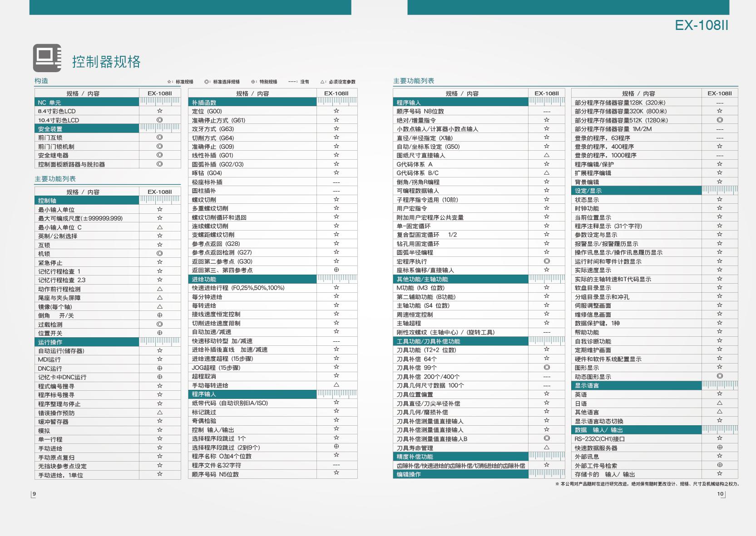Click the 构造 section heading
This screenshot has height=536, width=756.
pos(41,81)
